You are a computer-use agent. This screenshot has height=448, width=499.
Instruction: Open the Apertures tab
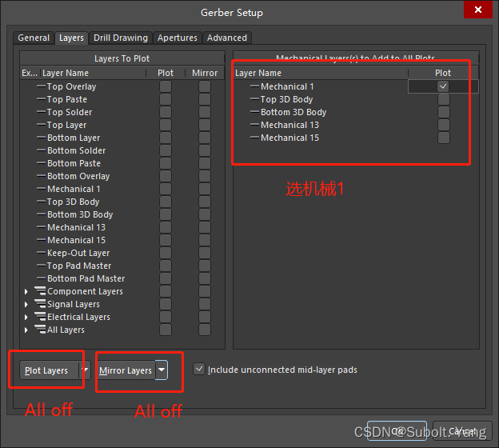click(x=178, y=38)
